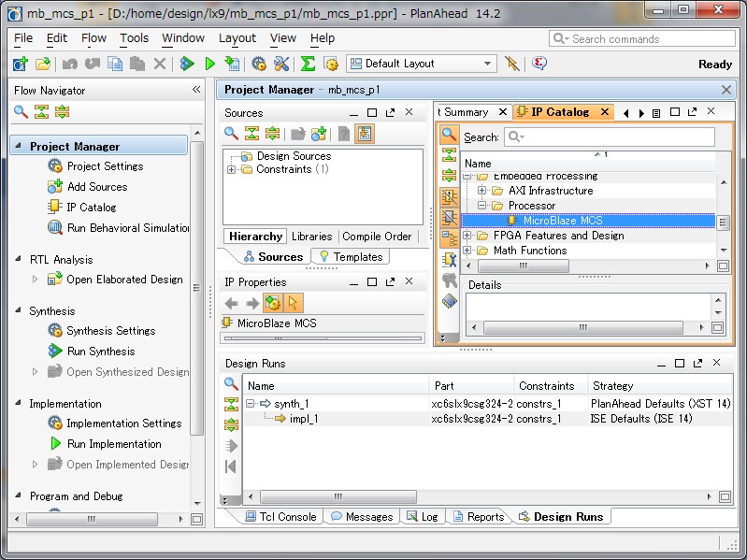Toggle the highlighted icon in Sources toolbar
This screenshot has width=747, height=560.
[x=365, y=134]
